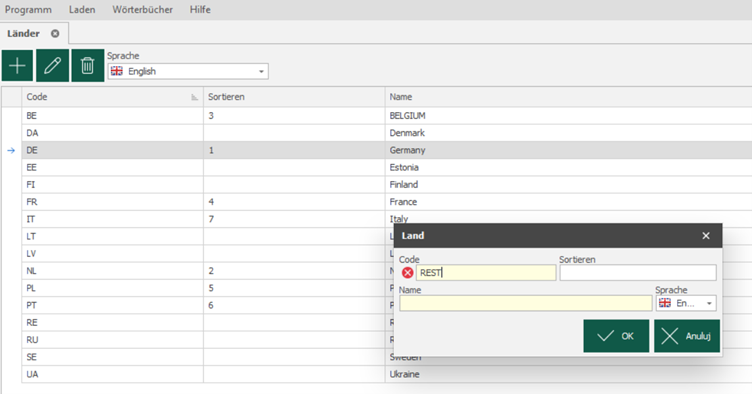Click sort value 4 in FR row
The height and width of the screenshot is (394, 752).
point(294,202)
